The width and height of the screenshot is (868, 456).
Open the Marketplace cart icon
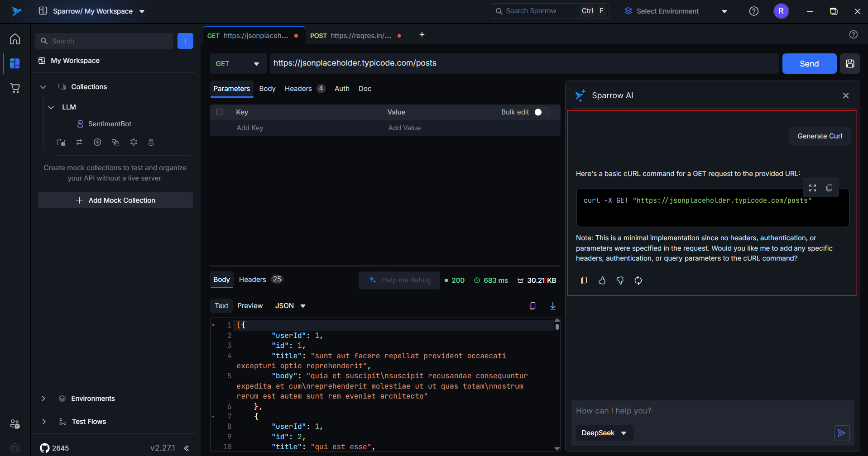[x=15, y=88]
